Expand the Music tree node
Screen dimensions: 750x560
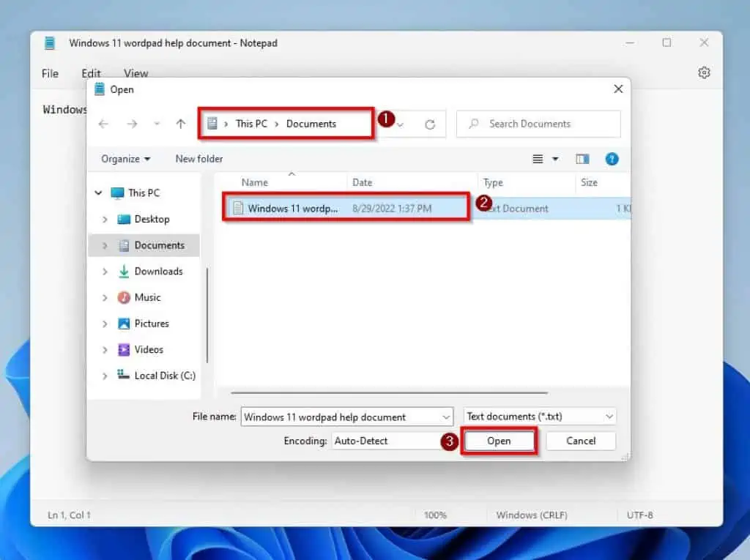105,297
